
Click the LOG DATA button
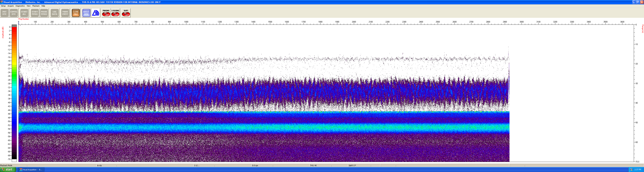point(55,13)
